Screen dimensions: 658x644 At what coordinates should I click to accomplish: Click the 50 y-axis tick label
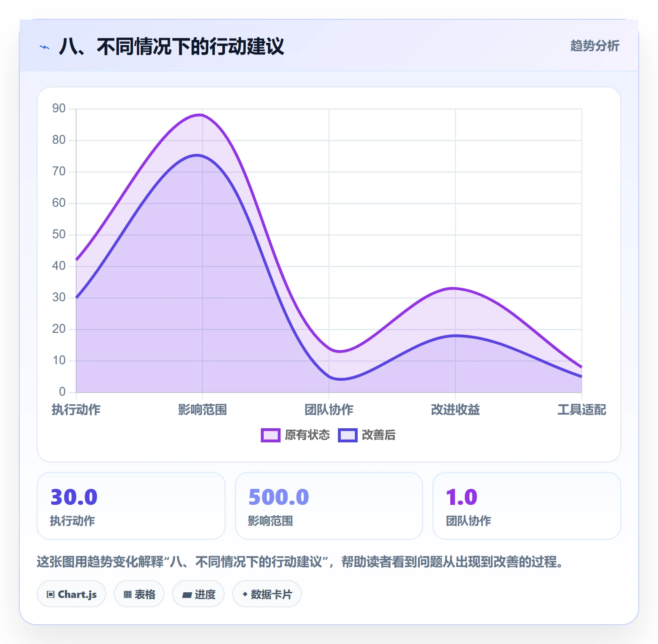click(59, 235)
